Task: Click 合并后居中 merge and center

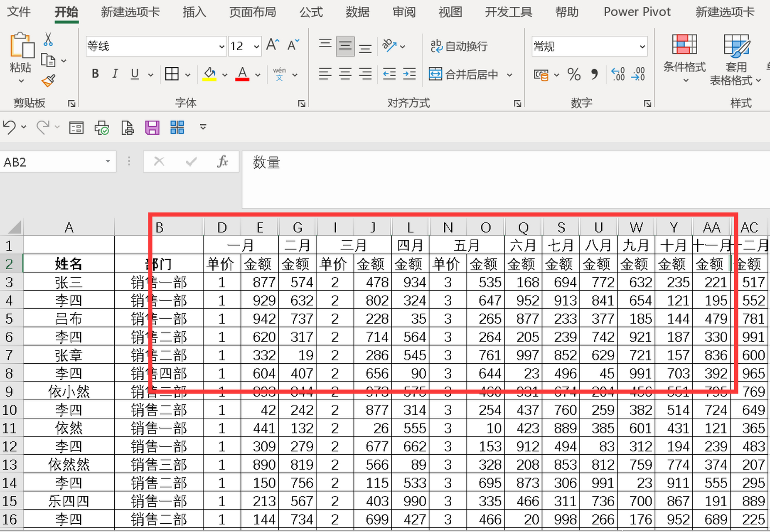Action: [x=463, y=74]
